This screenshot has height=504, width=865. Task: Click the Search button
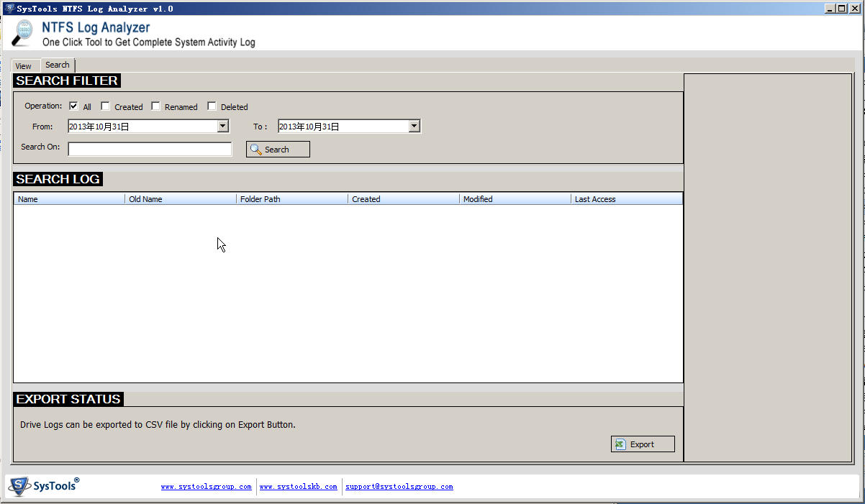point(278,150)
